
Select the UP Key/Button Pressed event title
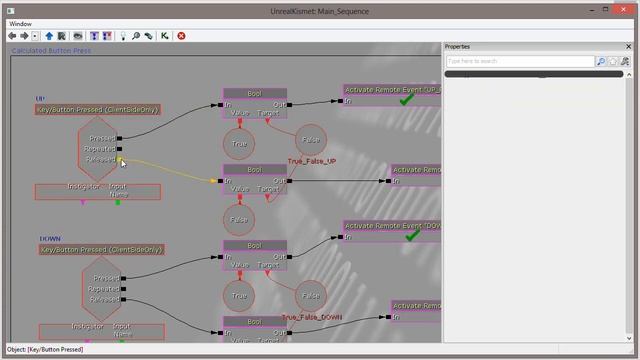pyautogui.click(x=98, y=109)
